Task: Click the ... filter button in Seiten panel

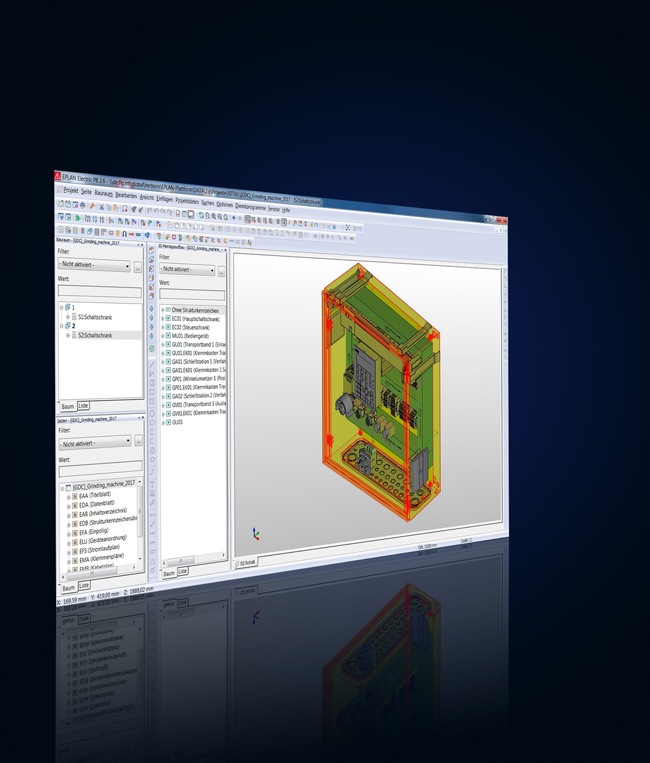Action: click(139, 440)
